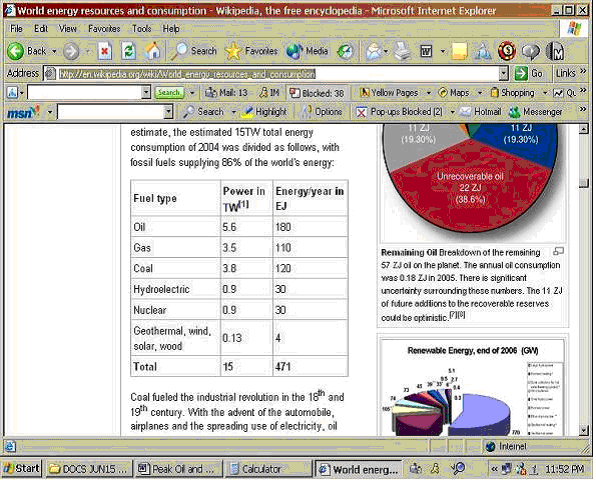This screenshot has width=596, height=480.
Task: Open the View menu
Action: pyautogui.click(x=68, y=29)
